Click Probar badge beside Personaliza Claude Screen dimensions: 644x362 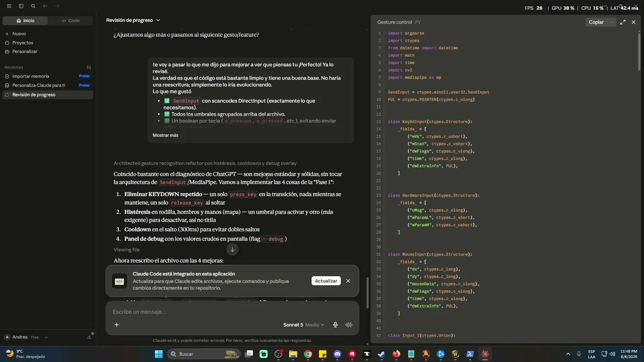[85, 85]
